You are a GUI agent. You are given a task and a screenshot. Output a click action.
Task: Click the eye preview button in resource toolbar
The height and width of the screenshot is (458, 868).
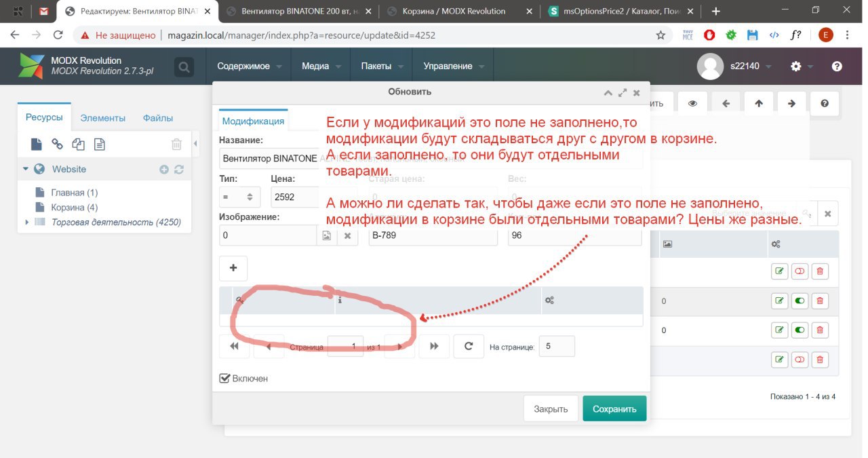[692, 104]
